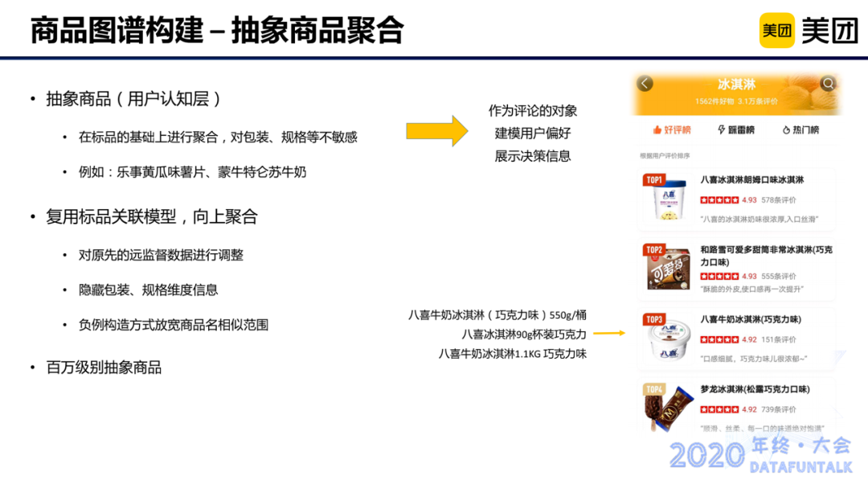
Task: Click the 151条评价 review count
Action: coord(778,339)
